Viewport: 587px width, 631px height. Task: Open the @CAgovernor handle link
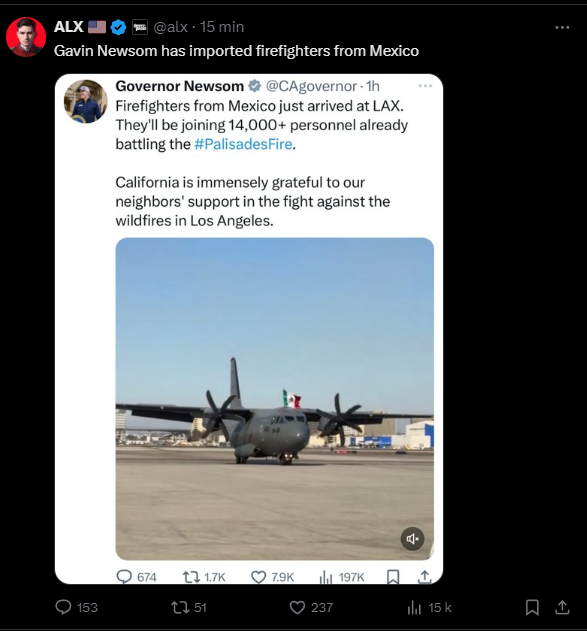click(311, 86)
